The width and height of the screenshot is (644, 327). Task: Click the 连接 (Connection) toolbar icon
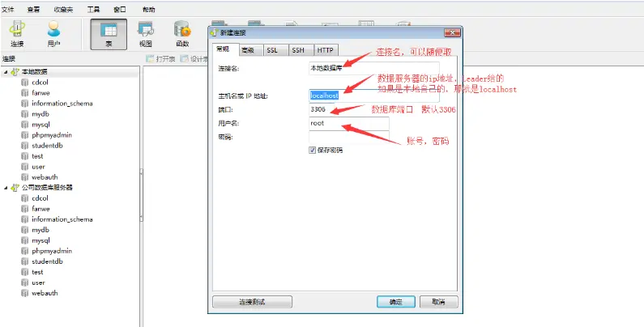click(17, 35)
